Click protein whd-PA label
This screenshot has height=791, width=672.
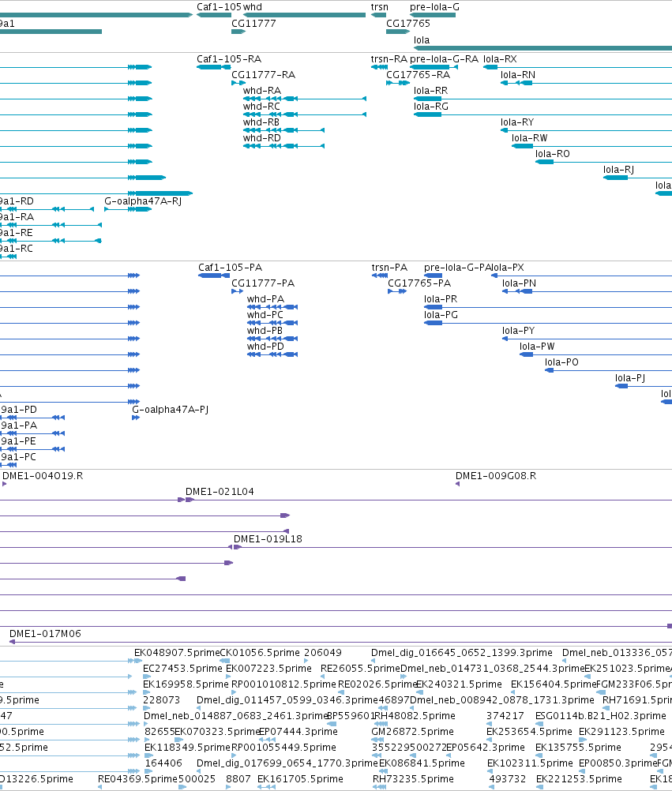pyautogui.click(x=265, y=299)
